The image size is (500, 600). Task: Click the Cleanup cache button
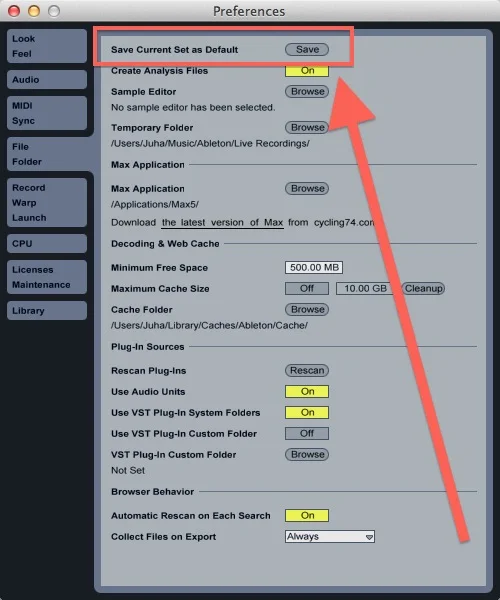423,289
